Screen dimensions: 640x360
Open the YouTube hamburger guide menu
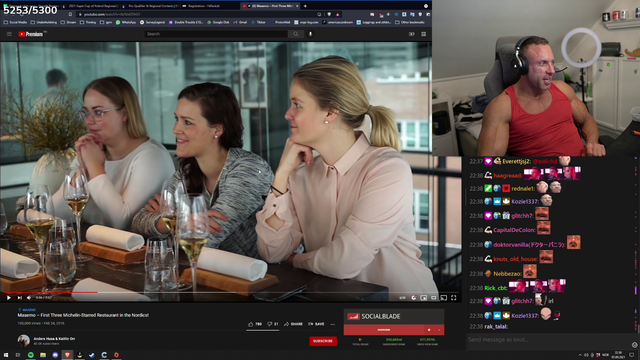(9, 34)
